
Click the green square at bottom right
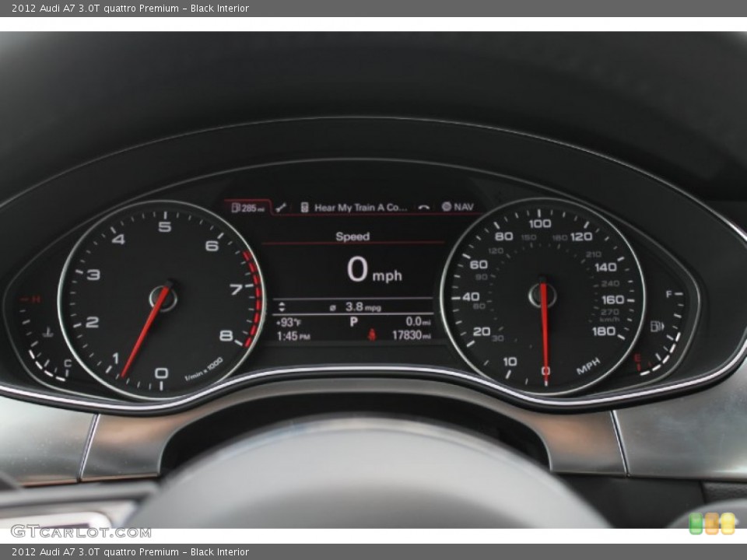coord(696,523)
